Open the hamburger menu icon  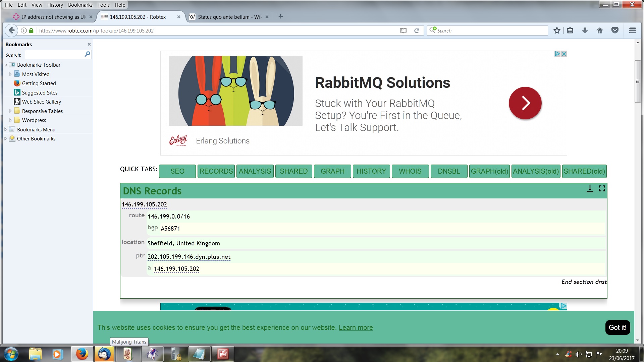(x=633, y=31)
